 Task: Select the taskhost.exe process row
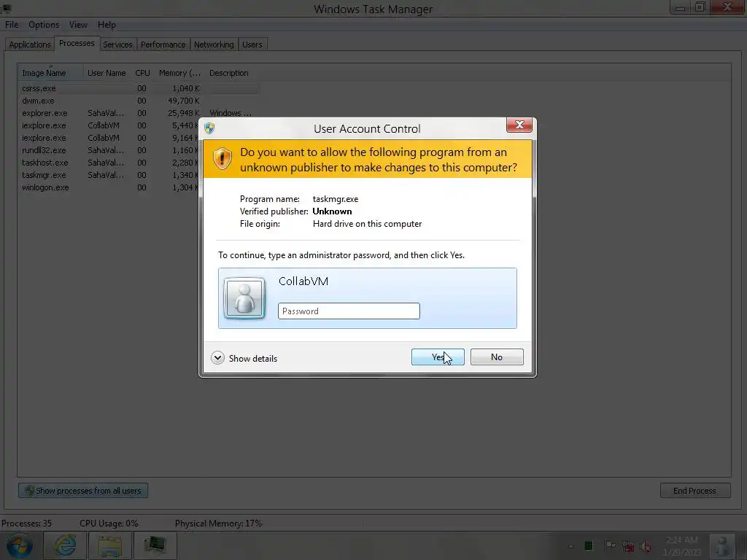point(109,163)
